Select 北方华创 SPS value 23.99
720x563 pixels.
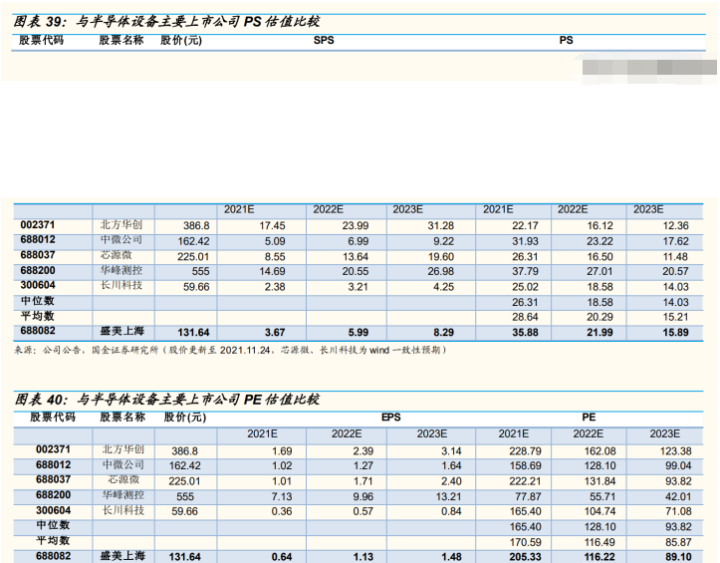click(355, 226)
